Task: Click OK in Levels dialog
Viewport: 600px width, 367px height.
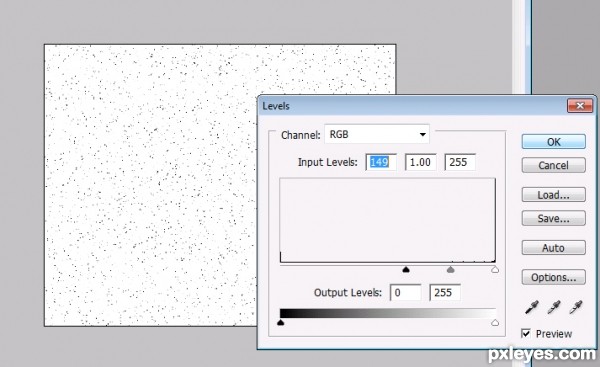Action: (553, 142)
